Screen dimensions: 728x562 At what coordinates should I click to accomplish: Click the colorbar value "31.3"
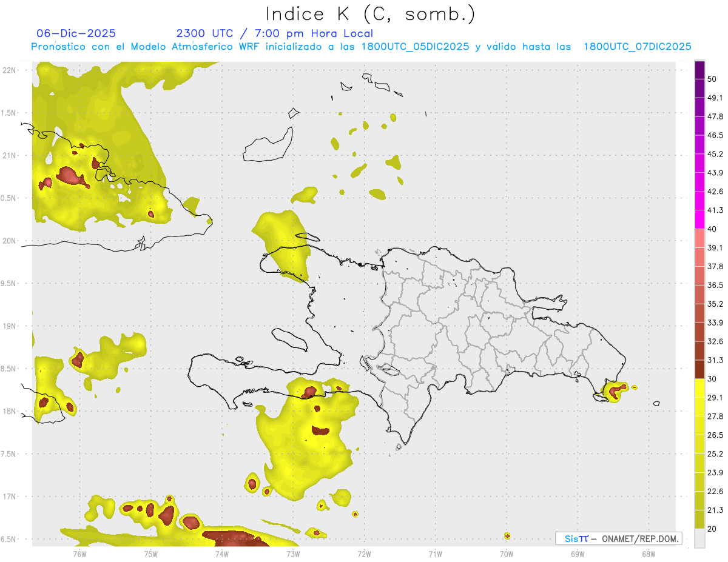715,360
